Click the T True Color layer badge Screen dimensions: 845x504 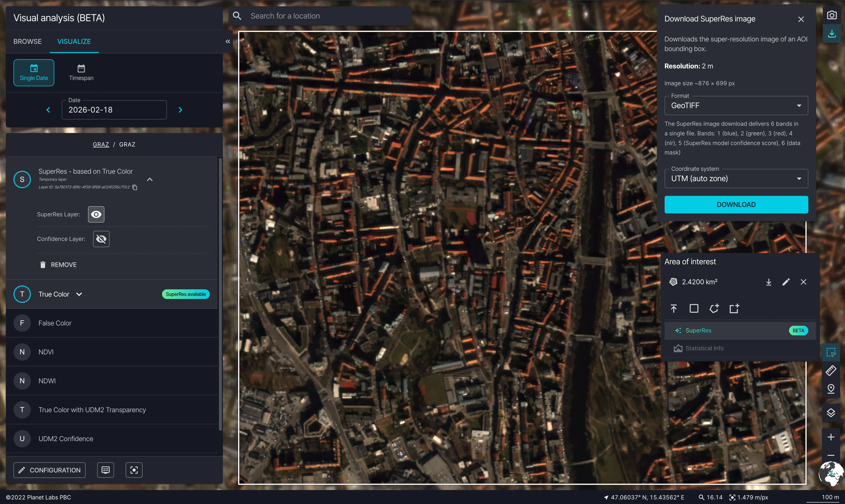click(22, 294)
